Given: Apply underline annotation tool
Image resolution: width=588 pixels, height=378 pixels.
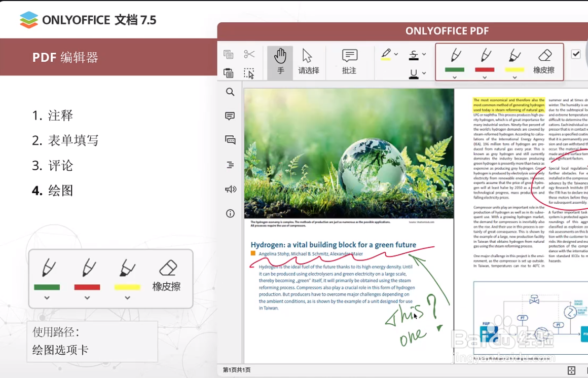Looking at the screenshot, I should pyautogui.click(x=414, y=73).
